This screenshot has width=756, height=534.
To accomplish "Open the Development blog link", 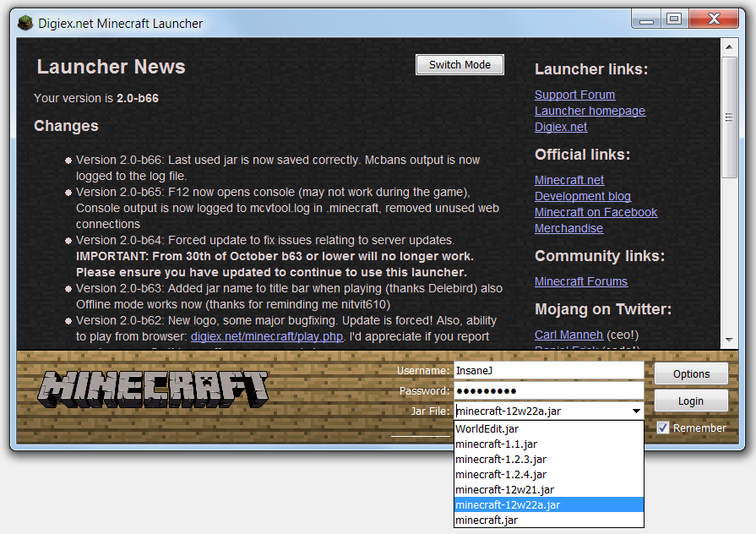I will click(x=582, y=196).
